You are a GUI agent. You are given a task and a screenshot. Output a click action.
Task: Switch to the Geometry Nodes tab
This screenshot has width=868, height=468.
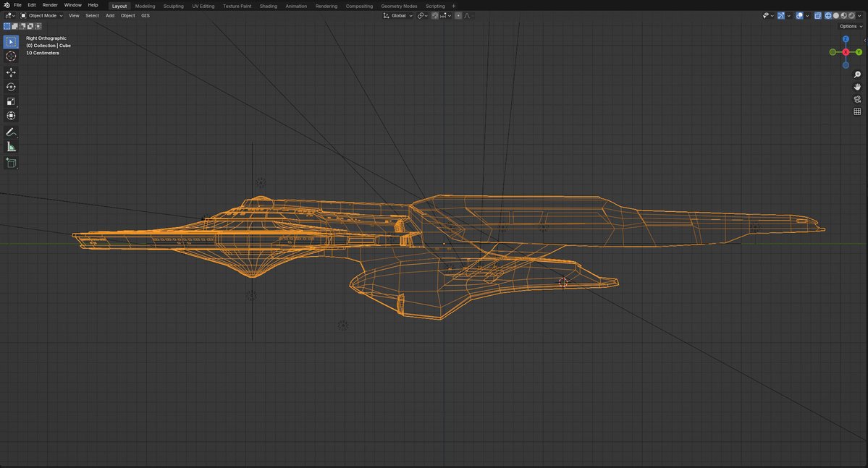(x=399, y=6)
